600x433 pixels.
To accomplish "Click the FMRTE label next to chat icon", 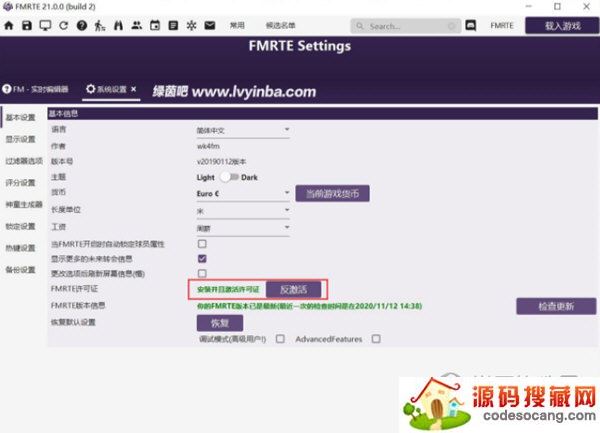I will tap(502, 26).
